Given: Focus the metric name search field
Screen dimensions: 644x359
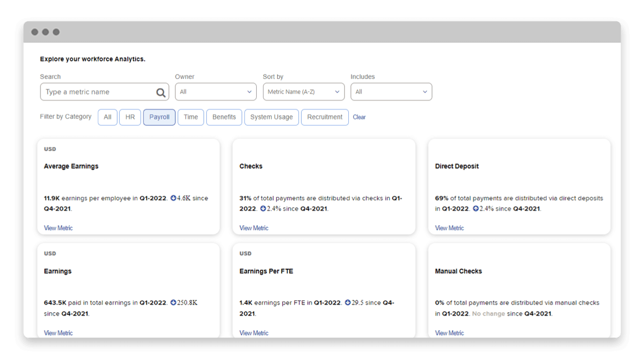Looking at the screenshot, I should [x=98, y=92].
